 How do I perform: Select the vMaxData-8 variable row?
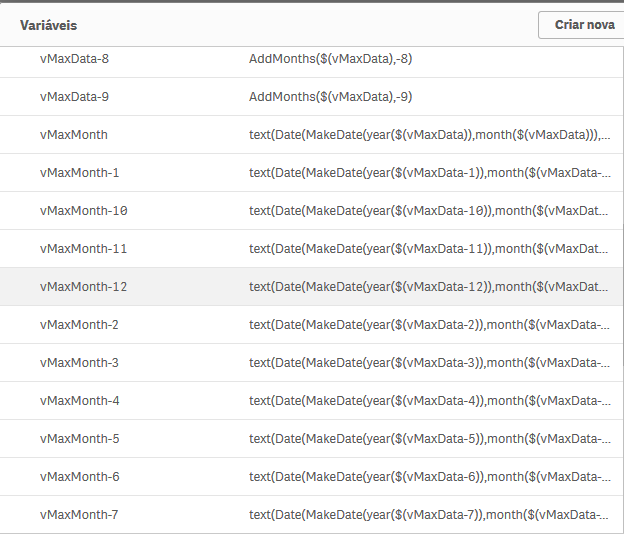click(75, 59)
